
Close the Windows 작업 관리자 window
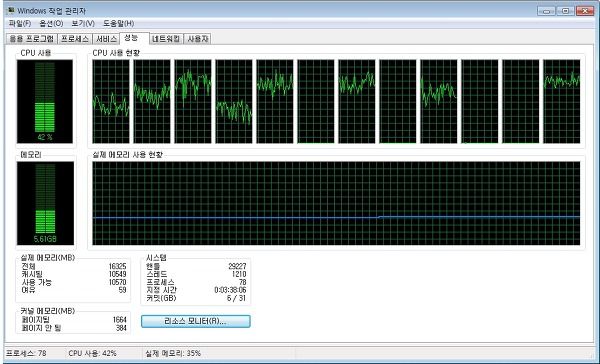pos(585,11)
